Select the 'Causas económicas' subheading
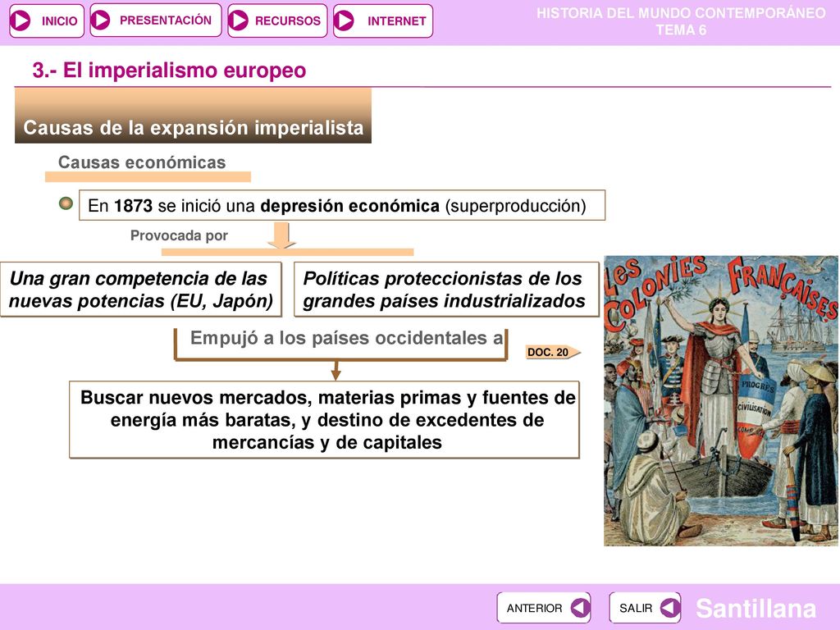 pos(142,162)
